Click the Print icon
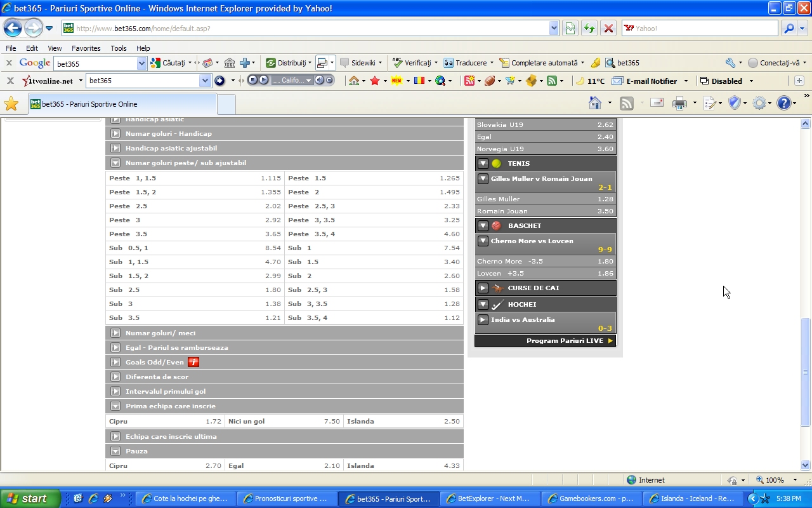This screenshot has width=812, height=508. 679,103
